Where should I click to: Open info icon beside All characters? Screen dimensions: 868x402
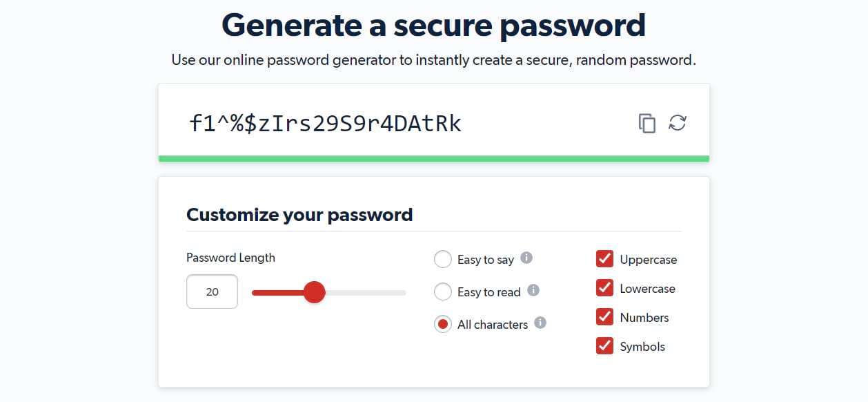[540, 323]
